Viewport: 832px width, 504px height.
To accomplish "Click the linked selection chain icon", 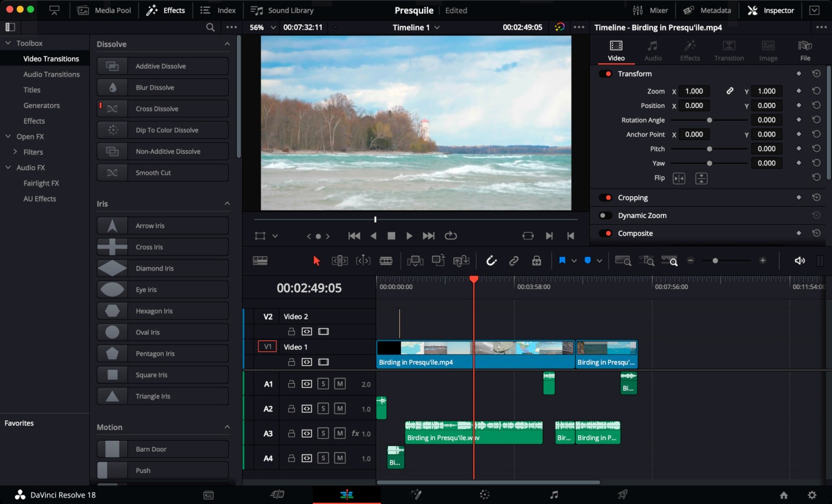I will (x=514, y=261).
